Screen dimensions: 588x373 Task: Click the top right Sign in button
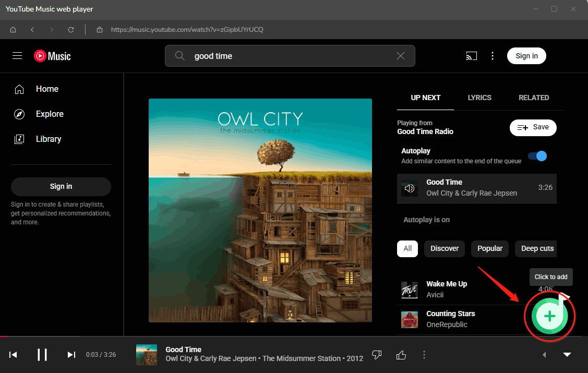coord(526,56)
